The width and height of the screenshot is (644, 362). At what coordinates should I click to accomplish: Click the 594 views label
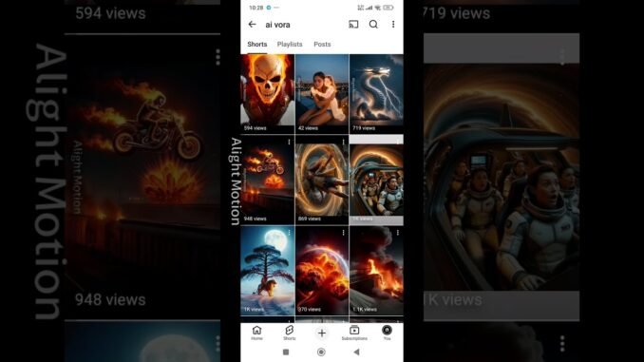coord(256,128)
